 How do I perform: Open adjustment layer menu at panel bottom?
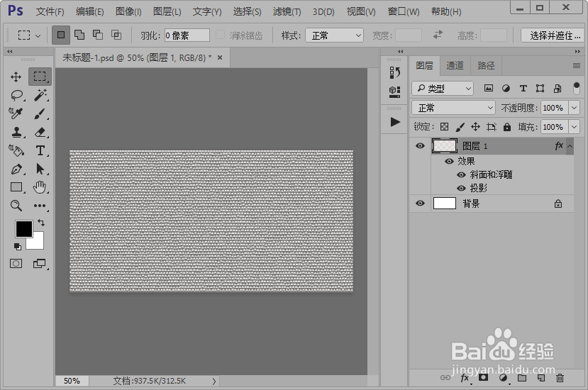click(x=504, y=378)
